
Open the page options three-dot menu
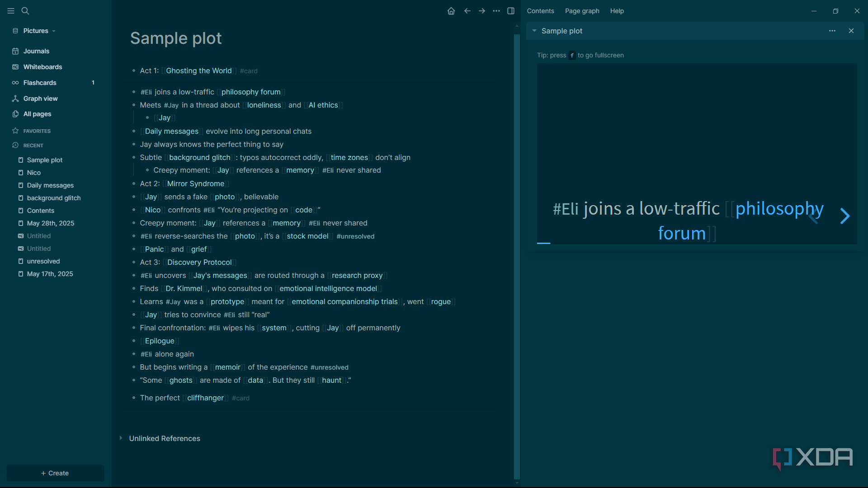496,11
